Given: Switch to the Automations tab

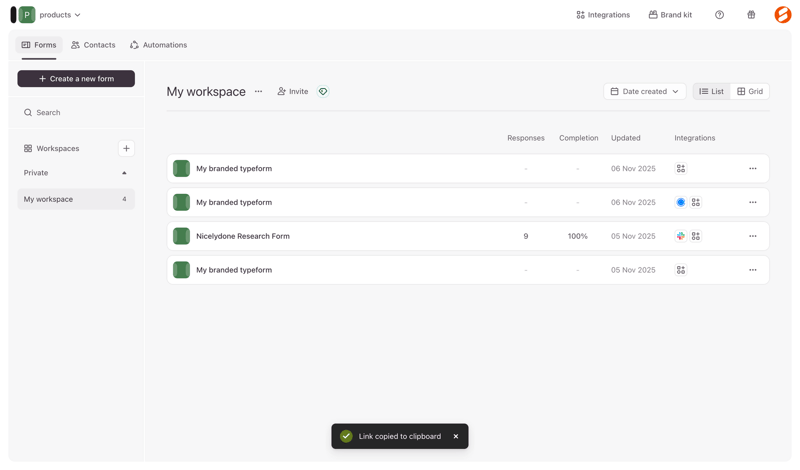Looking at the screenshot, I should click(x=158, y=45).
